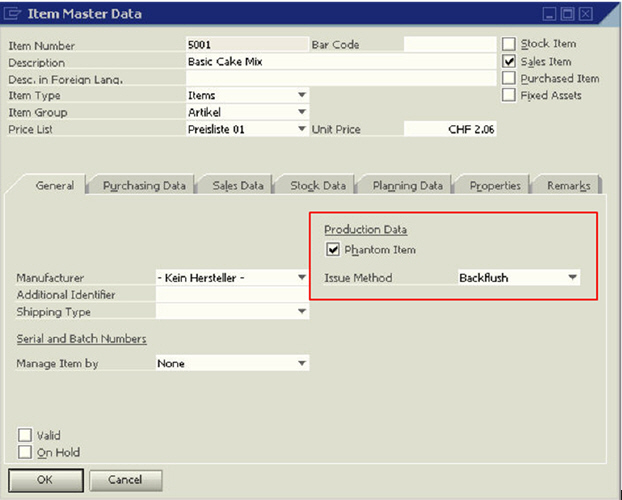
Task: Minimize the Item Master Data window
Action: point(549,14)
